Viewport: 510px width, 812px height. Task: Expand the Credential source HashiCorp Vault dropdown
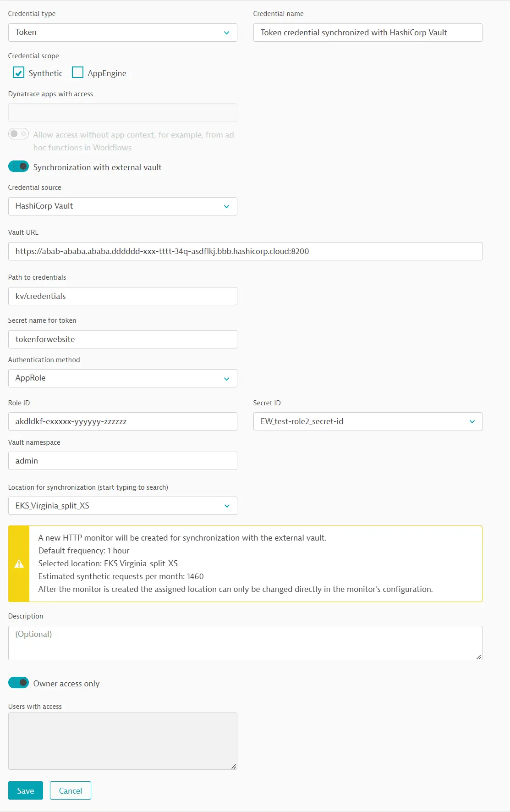(x=122, y=206)
